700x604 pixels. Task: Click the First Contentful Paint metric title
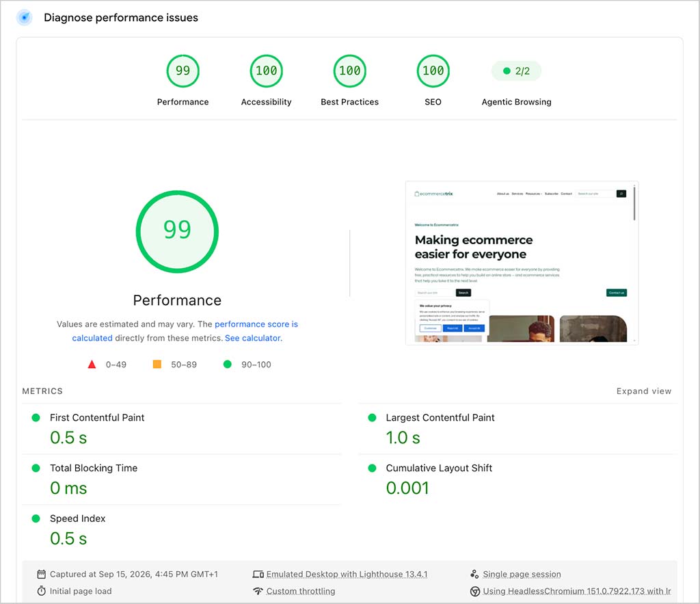tap(97, 418)
